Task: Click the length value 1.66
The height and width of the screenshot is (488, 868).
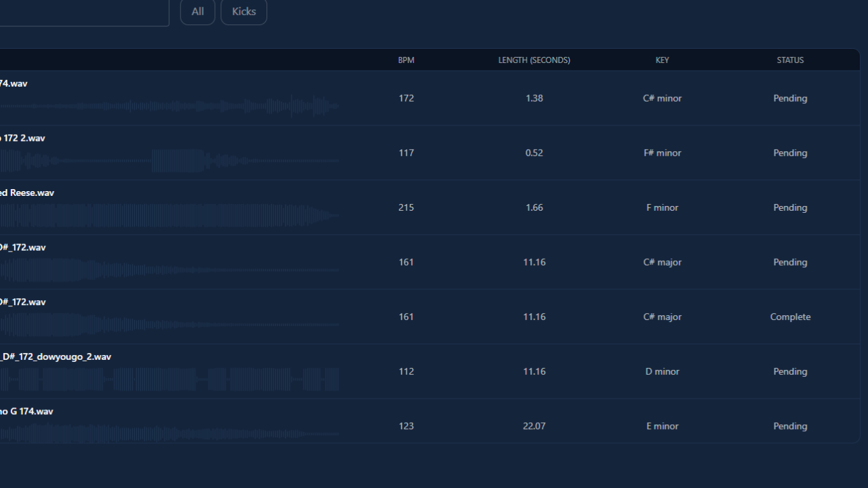Action: coord(534,207)
